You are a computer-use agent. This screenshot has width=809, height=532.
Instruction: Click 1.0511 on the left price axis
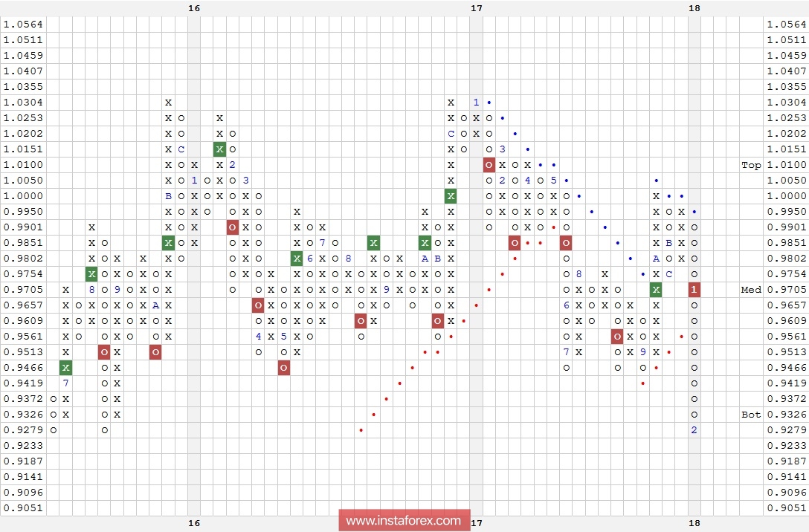(23, 39)
